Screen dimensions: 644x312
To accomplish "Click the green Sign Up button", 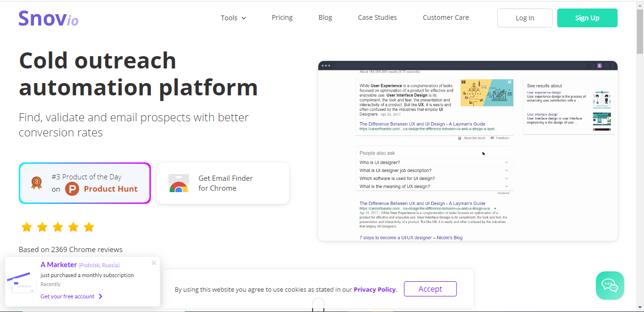I will tap(587, 18).
